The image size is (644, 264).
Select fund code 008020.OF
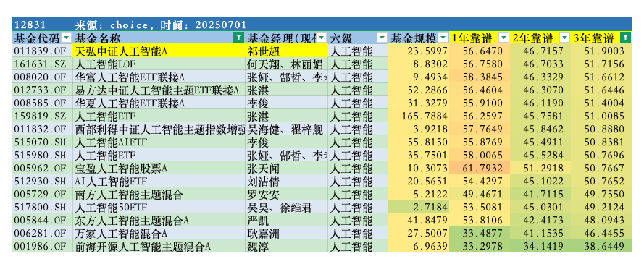pyautogui.click(x=43, y=77)
